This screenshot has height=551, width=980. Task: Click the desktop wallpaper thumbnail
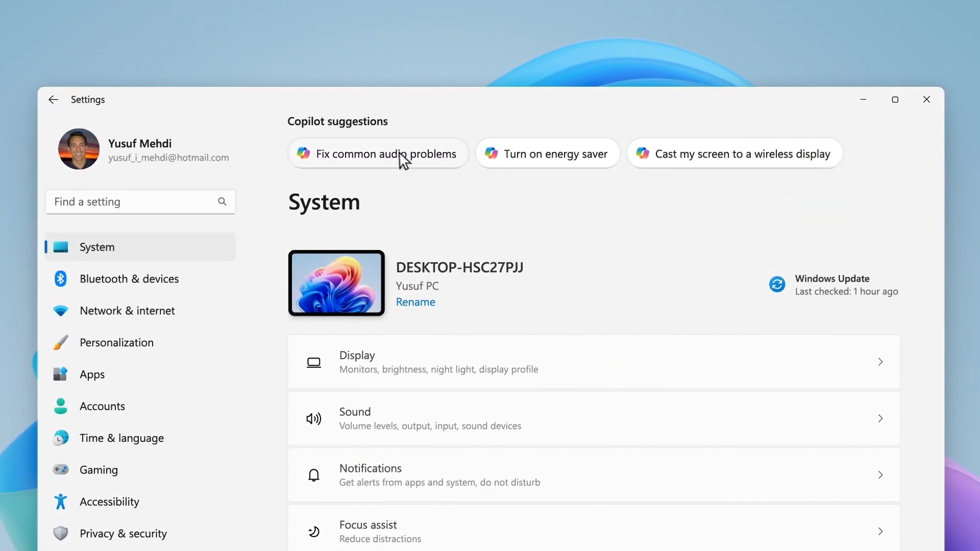pos(336,283)
